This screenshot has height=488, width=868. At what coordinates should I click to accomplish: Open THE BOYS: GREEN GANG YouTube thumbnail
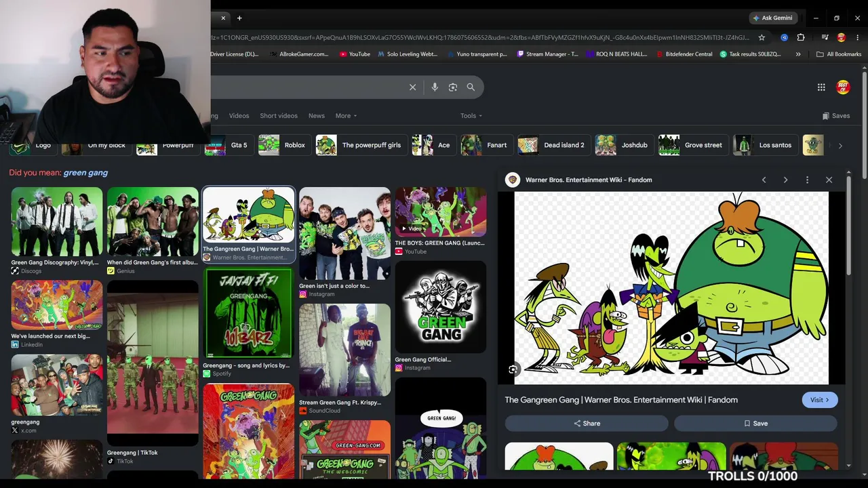(441, 212)
